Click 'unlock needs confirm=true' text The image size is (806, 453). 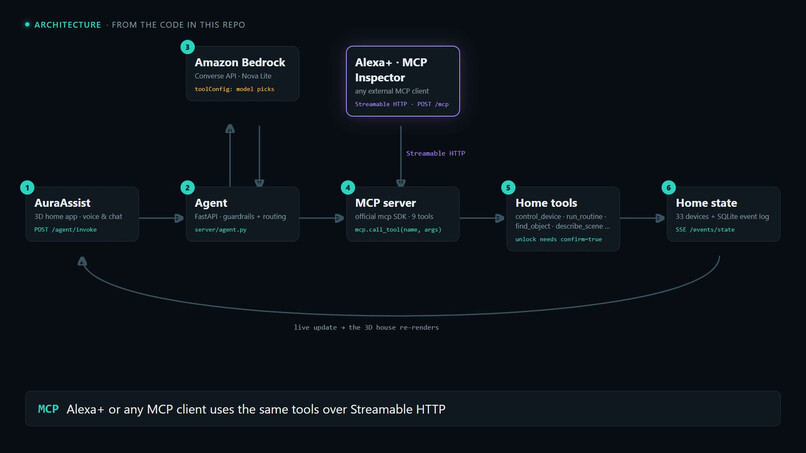pos(558,240)
